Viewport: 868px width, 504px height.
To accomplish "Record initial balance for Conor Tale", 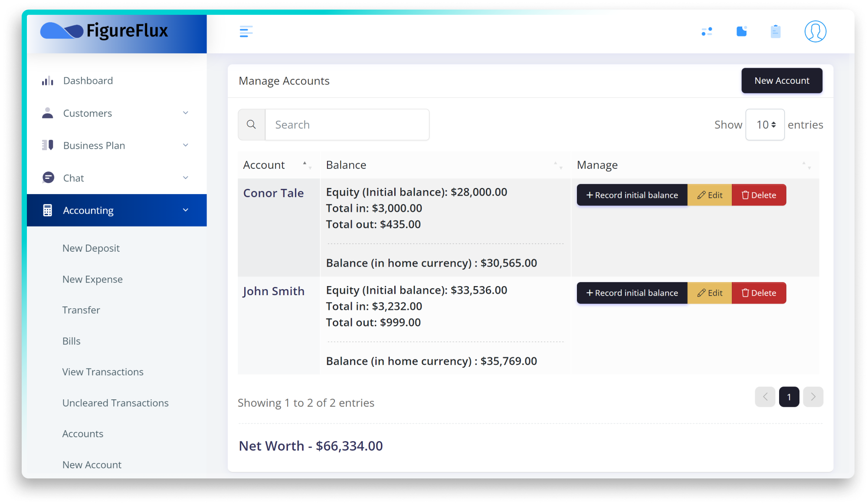I will 632,195.
